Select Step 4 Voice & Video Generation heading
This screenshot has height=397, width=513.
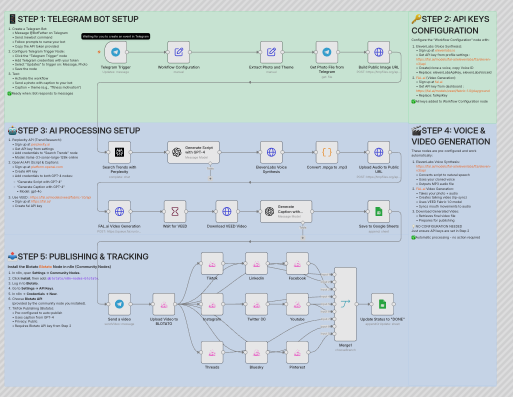click(x=451, y=136)
